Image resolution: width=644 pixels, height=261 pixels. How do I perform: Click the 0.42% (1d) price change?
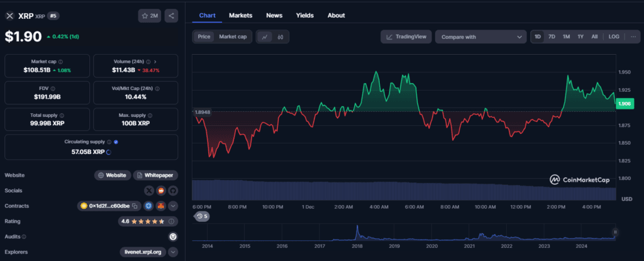(63, 36)
